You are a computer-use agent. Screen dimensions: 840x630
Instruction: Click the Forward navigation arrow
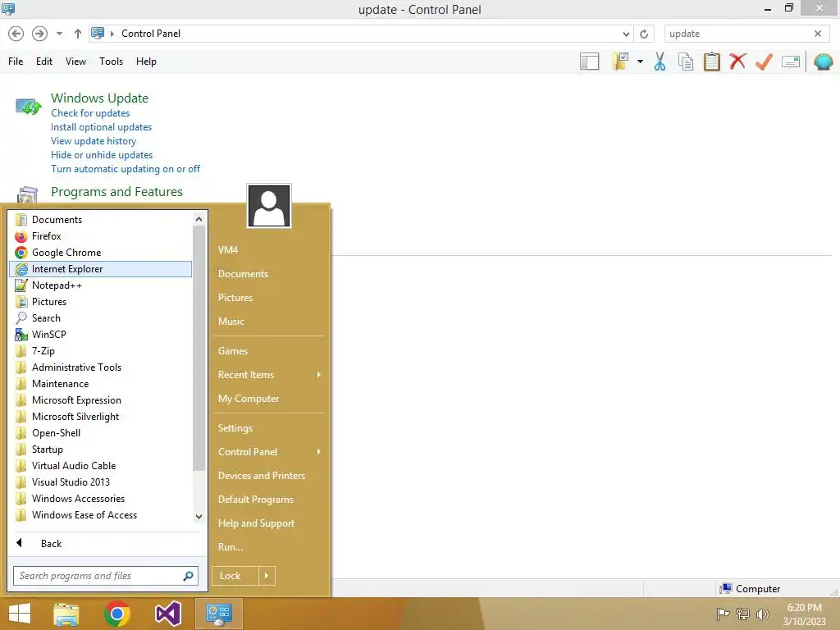click(39, 34)
